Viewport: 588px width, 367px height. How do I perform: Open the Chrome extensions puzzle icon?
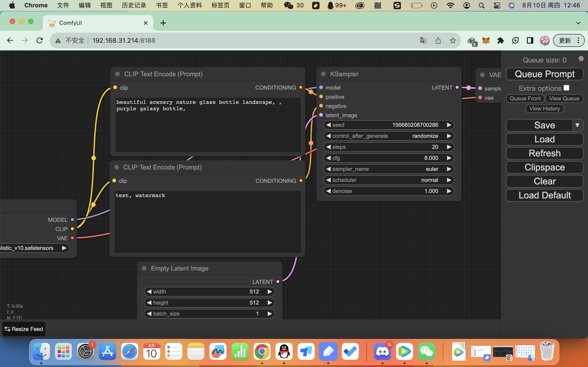click(501, 40)
